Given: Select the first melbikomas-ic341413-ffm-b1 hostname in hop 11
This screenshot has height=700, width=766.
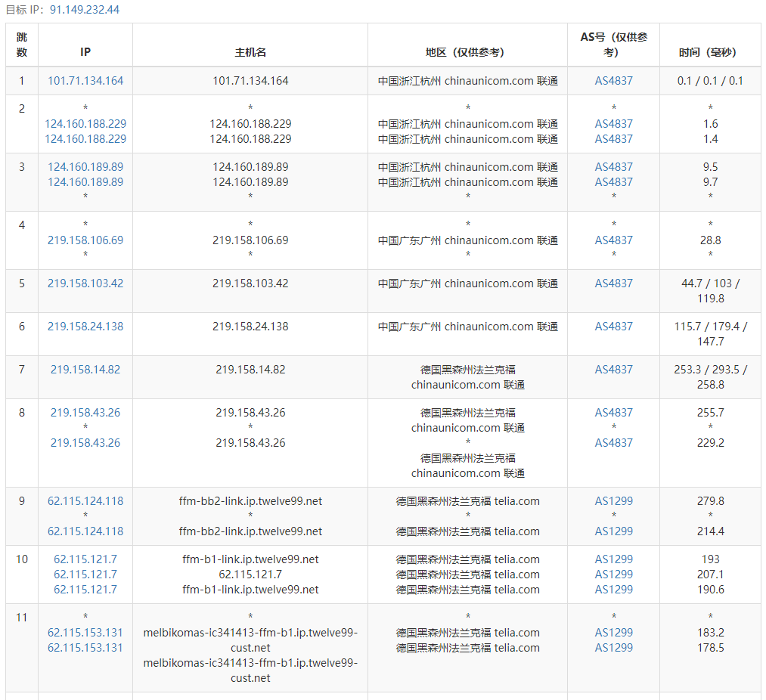Looking at the screenshot, I should (250, 640).
